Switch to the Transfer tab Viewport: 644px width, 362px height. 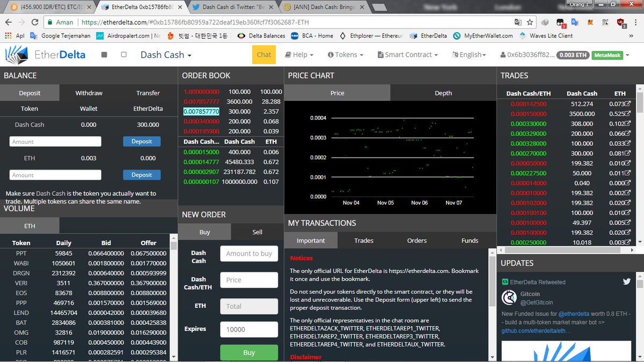click(148, 93)
